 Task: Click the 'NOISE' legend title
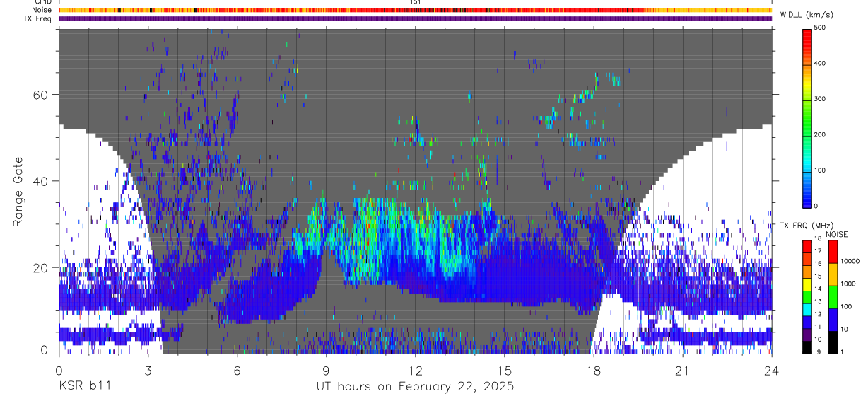[x=837, y=234]
